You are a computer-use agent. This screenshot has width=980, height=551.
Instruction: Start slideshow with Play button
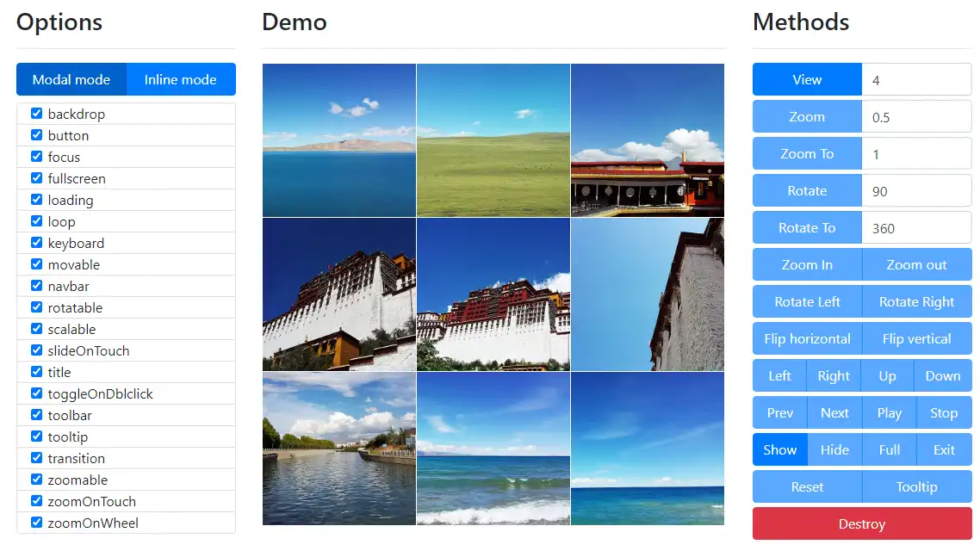[890, 413]
